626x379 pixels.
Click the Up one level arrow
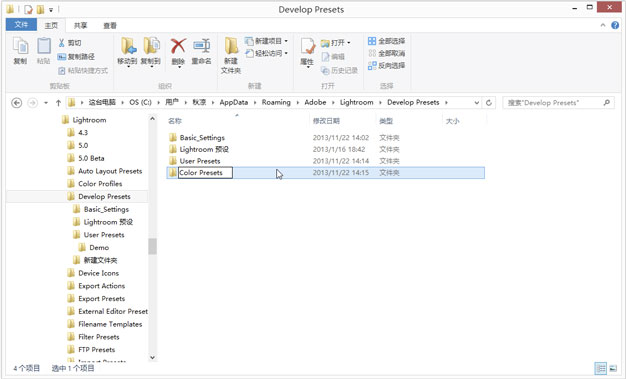[x=58, y=103]
